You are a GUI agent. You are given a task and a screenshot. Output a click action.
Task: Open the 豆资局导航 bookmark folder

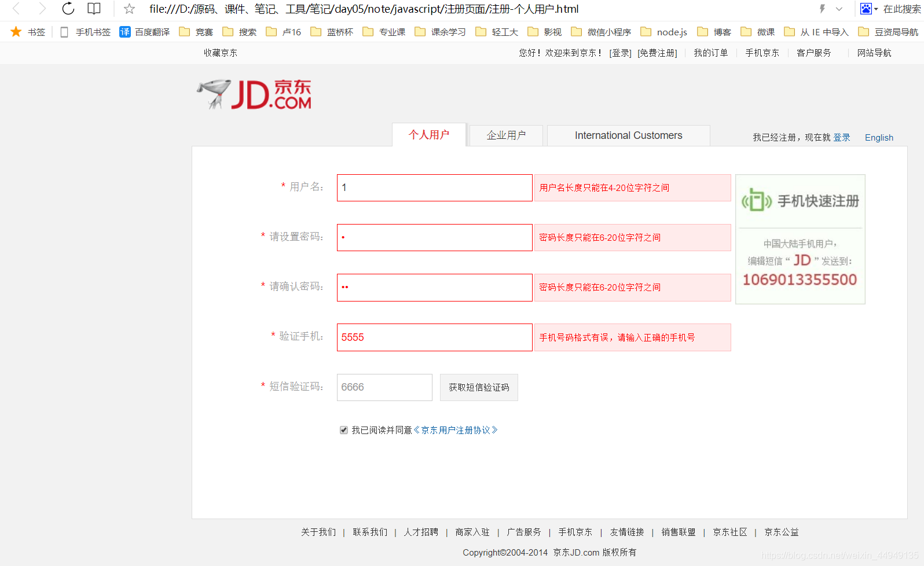[x=888, y=32]
